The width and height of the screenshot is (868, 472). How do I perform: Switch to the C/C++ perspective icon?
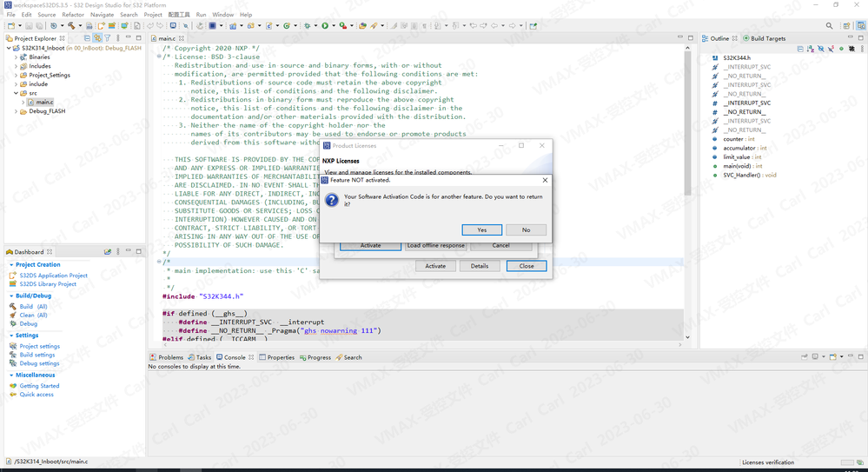[861, 25]
